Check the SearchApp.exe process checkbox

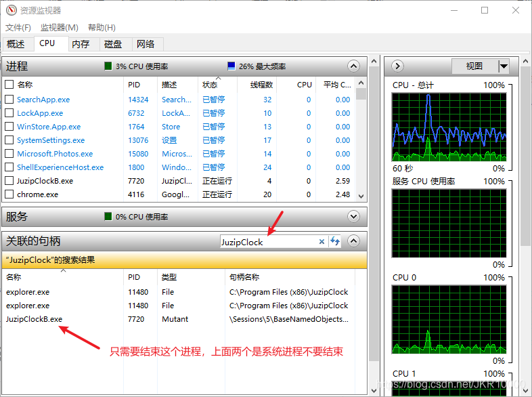click(x=9, y=99)
